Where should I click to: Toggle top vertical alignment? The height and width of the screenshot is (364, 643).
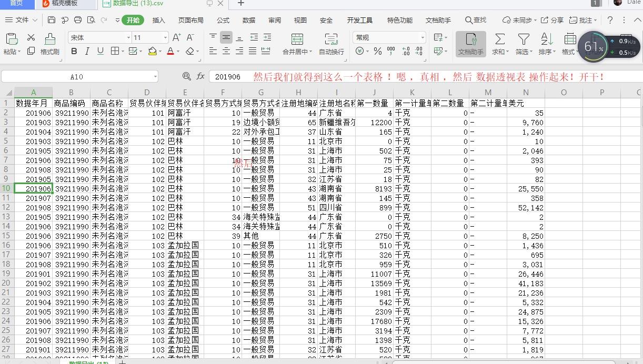[x=213, y=37]
